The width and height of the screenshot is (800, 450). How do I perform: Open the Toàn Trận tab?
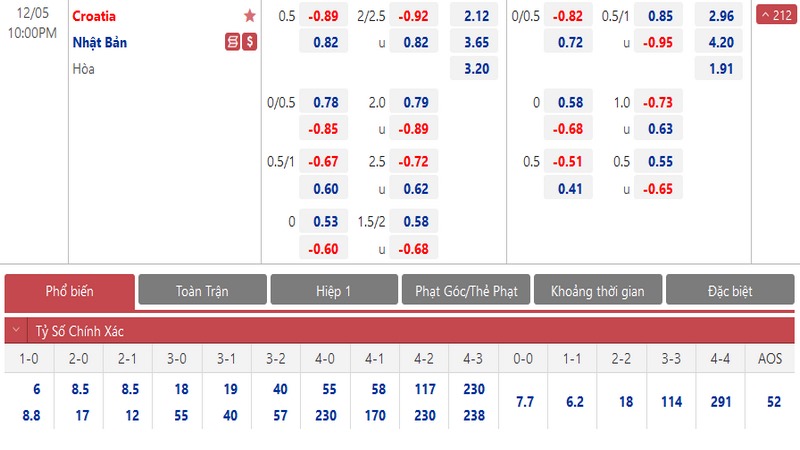click(x=202, y=291)
